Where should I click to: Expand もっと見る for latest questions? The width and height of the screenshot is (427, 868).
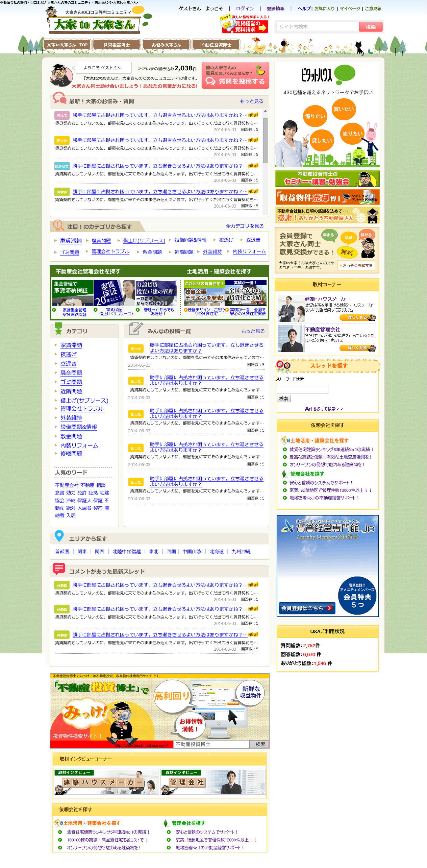click(x=251, y=101)
